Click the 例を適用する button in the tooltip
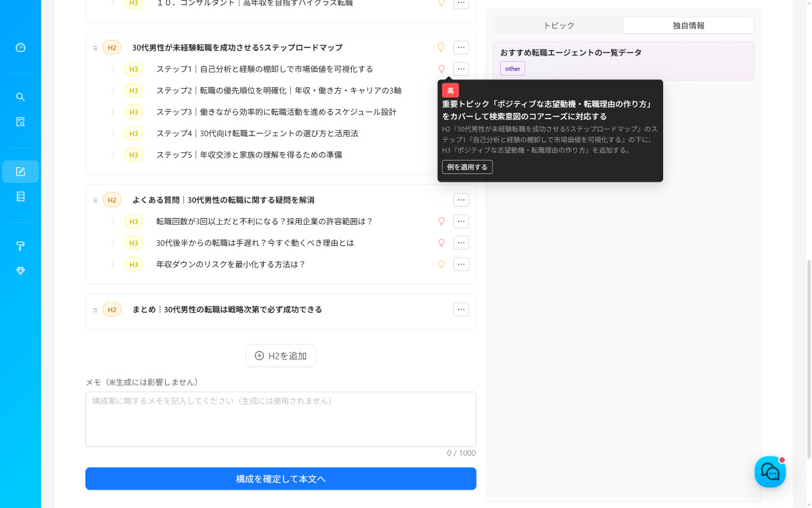 pos(467,167)
